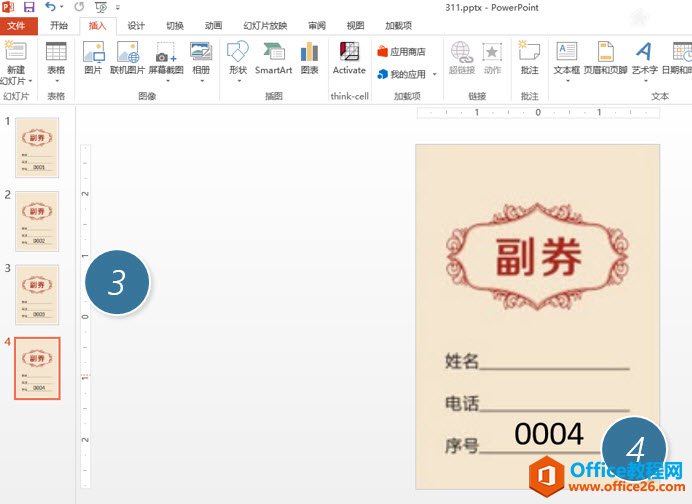Screen dimensions: 692x504
Task: Click the think-cell Activate icon
Action: (x=349, y=57)
